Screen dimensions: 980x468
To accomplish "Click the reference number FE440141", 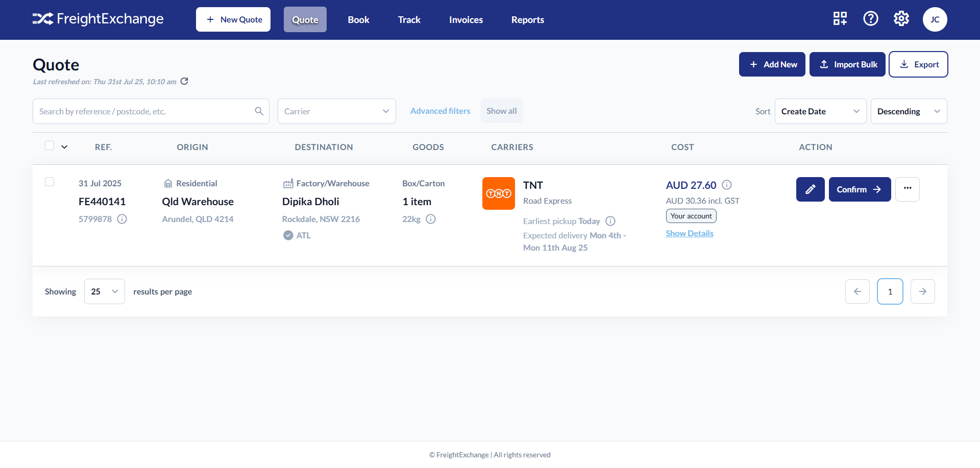I will tap(102, 202).
